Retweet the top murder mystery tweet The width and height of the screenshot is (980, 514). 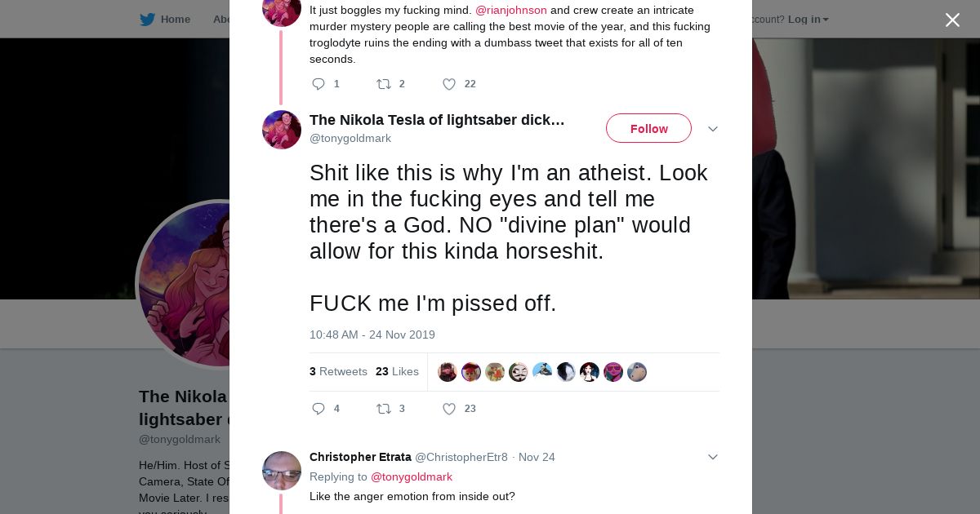tap(384, 84)
